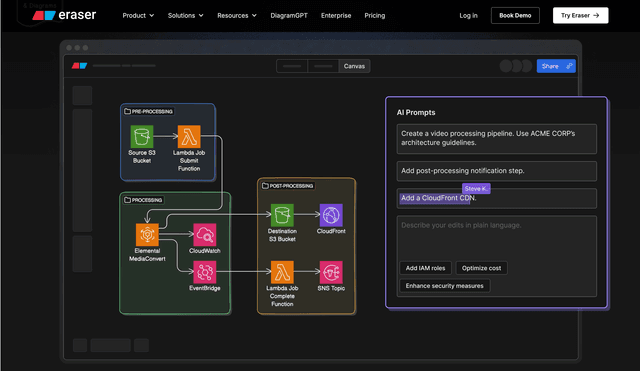Viewport: 640px width, 371px height.
Task: Click the Try Eraser button
Action: point(580,16)
